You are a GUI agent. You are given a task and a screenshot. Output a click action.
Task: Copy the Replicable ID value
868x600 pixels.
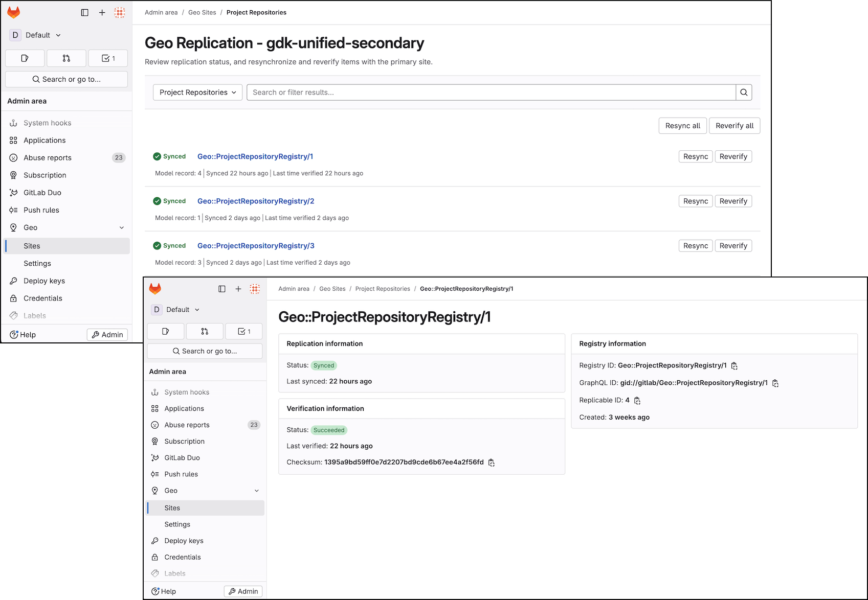click(637, 401)
